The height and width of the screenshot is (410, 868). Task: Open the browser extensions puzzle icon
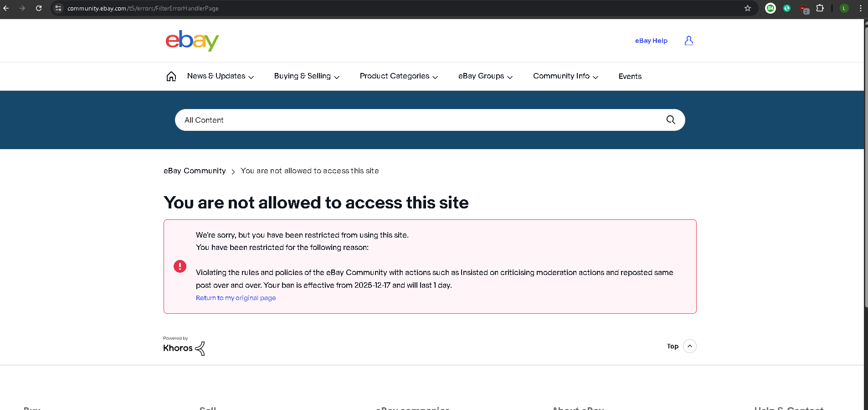pos(820,8)
